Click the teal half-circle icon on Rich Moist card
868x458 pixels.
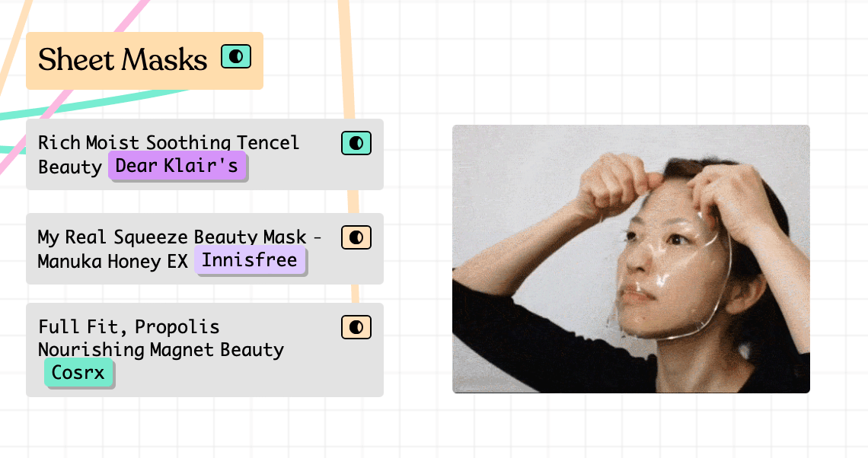coord(356,142)
